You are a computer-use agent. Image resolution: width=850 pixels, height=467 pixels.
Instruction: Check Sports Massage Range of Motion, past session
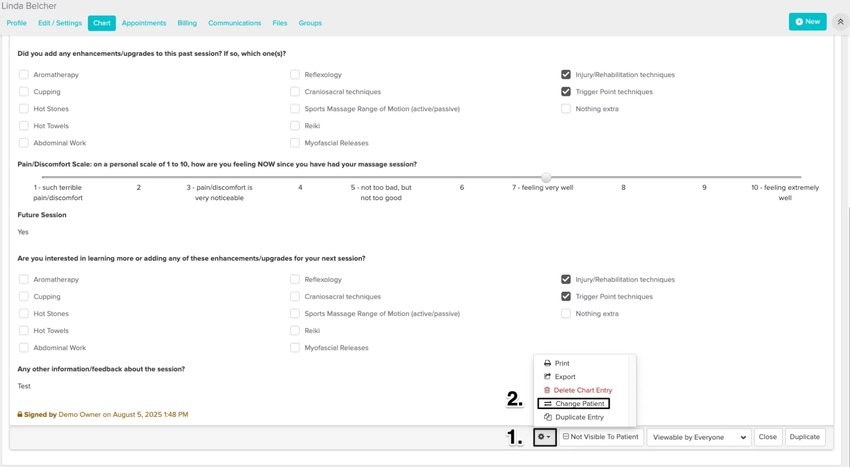[x=295, y=109]
